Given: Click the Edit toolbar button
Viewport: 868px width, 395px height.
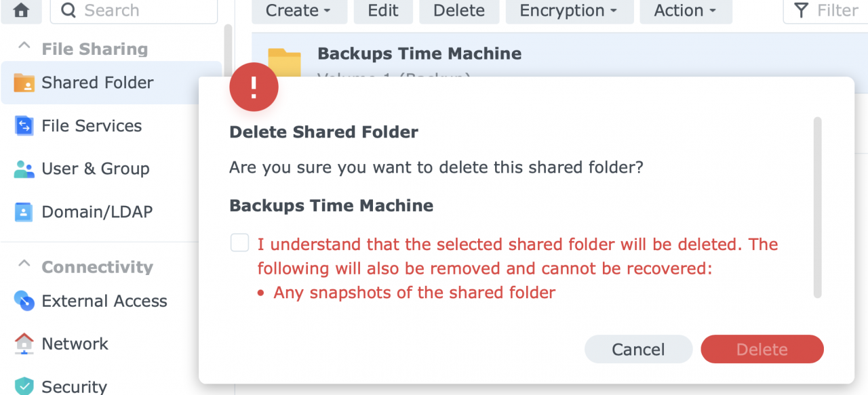Looking at the screenshot, I should 383,11.
